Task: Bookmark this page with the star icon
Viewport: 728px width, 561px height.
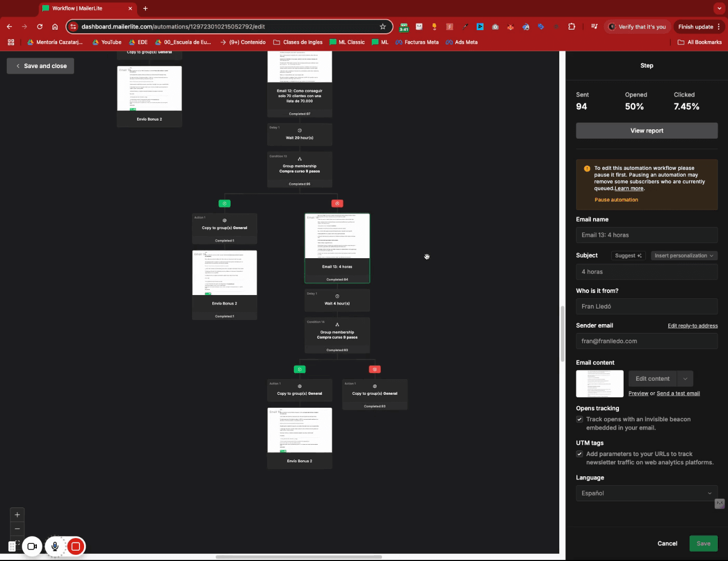Action: pyautogui.click(x=383, y=26)
